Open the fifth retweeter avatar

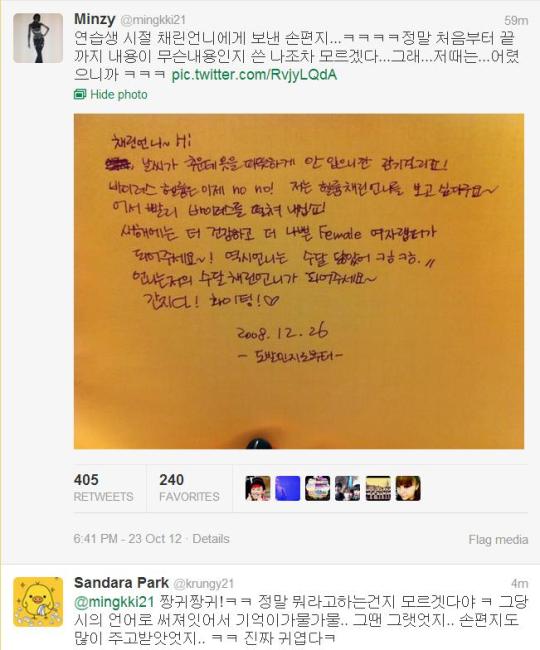click(x=378, y=488)
